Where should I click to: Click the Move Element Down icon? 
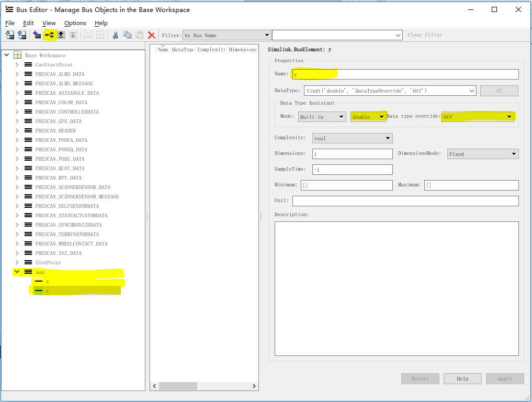tap(73, 35)
